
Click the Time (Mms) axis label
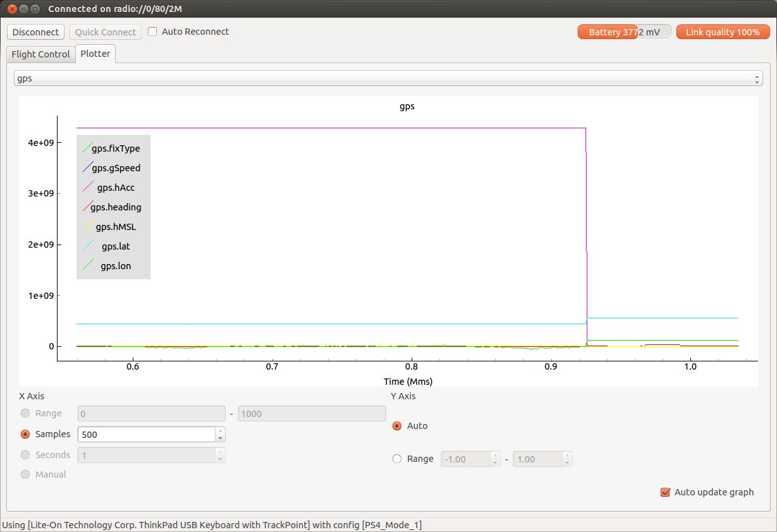pyautogui.click(x=408, y=382)
